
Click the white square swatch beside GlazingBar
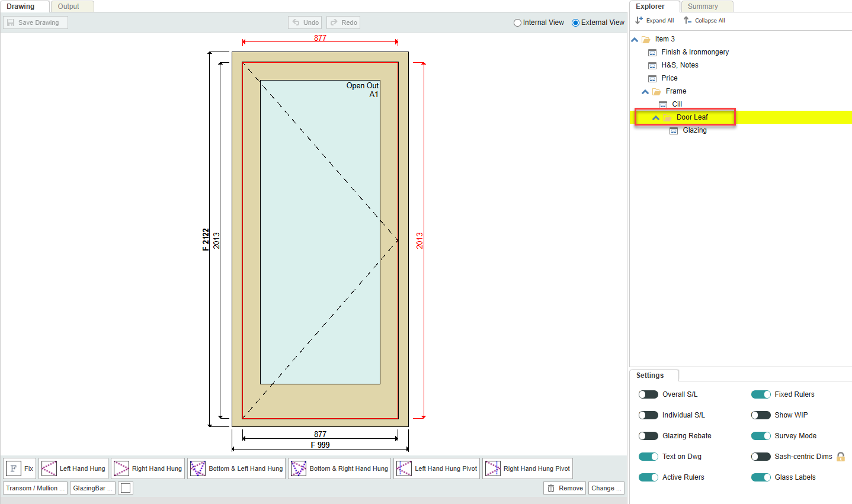point(126,488)
